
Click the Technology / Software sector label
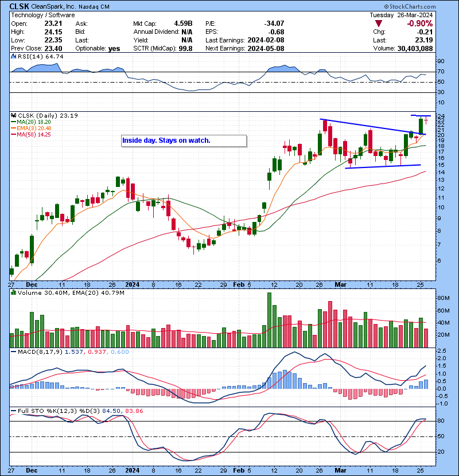pyautogui.click(x=42, y=15)
